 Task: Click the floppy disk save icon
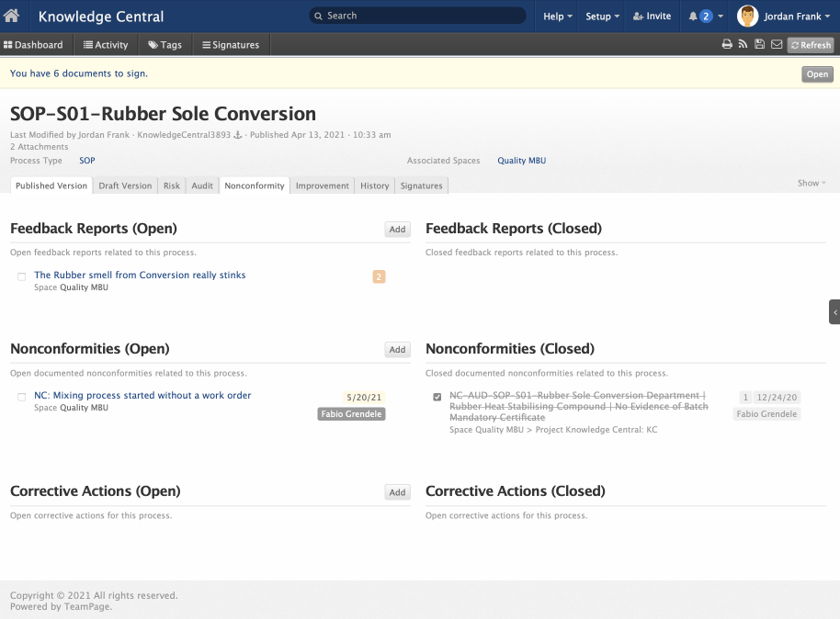pos(759,45)
